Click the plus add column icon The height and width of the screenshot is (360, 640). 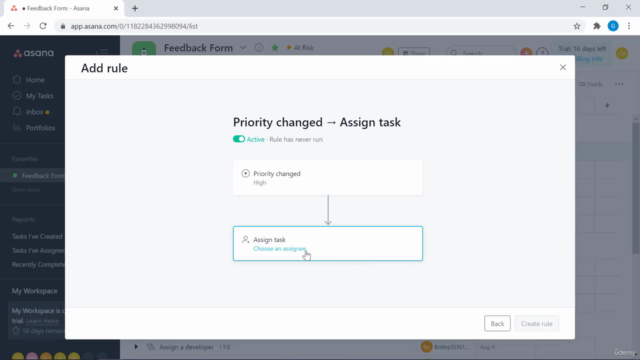click(607, 106)
